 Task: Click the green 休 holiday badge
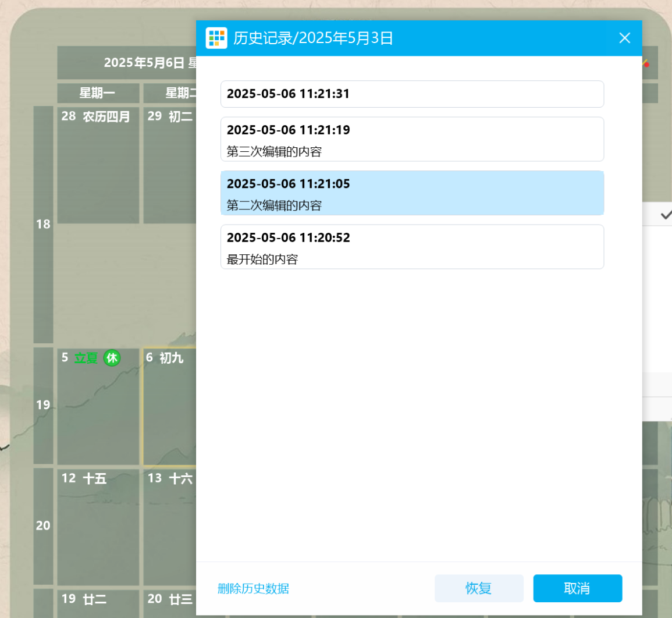click(112, 358)
